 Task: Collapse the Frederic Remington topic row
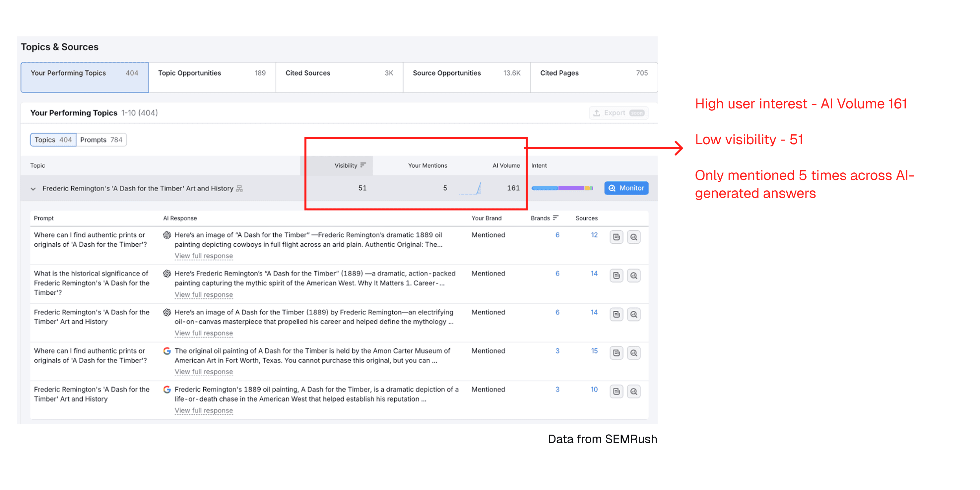(33, 189)
